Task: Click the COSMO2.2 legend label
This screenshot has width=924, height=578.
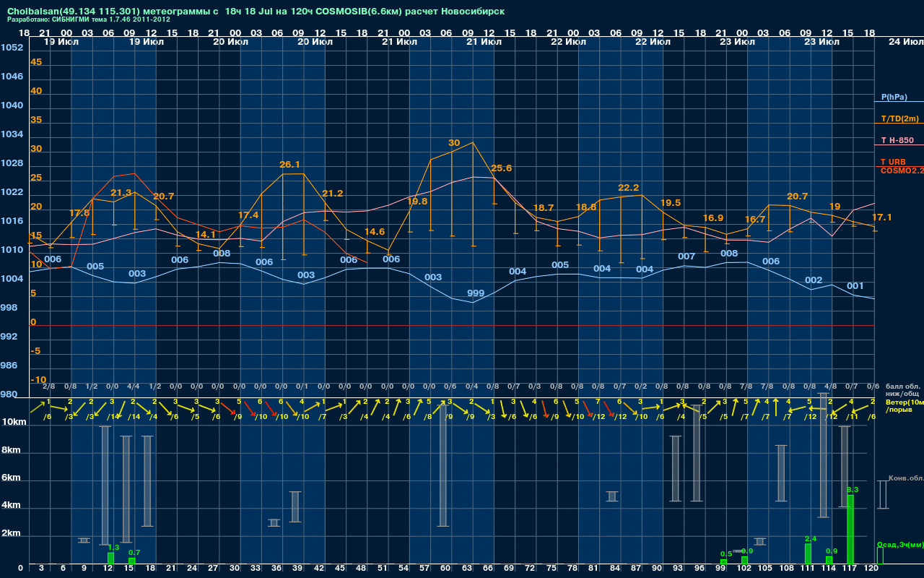Action: click(902, 170)
